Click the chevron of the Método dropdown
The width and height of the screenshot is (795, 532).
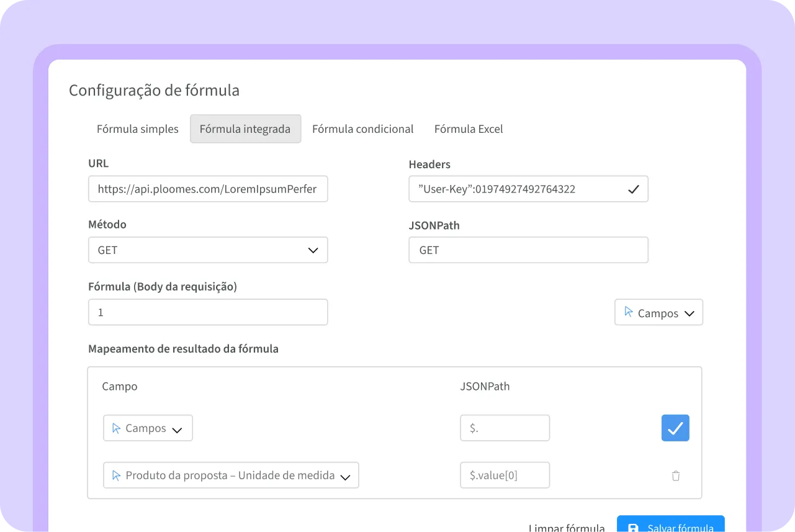pos(313,250)
